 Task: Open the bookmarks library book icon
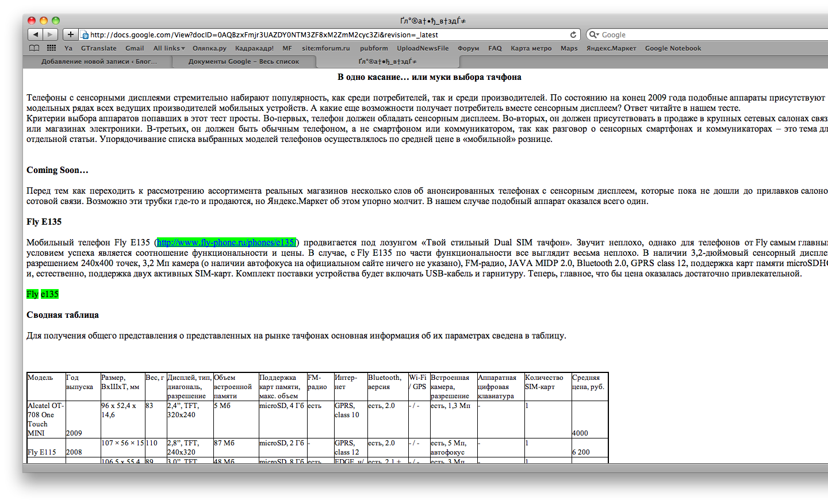coord(34,48)
